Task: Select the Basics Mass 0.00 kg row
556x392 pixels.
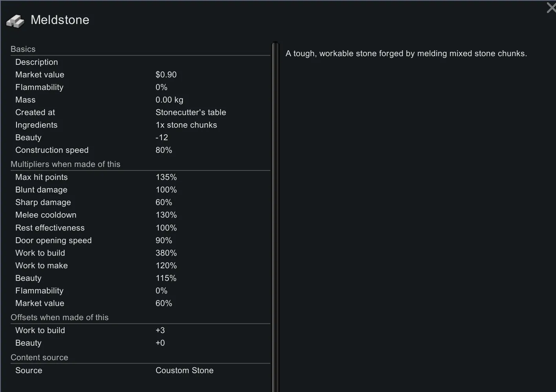Action: (140, 100)
